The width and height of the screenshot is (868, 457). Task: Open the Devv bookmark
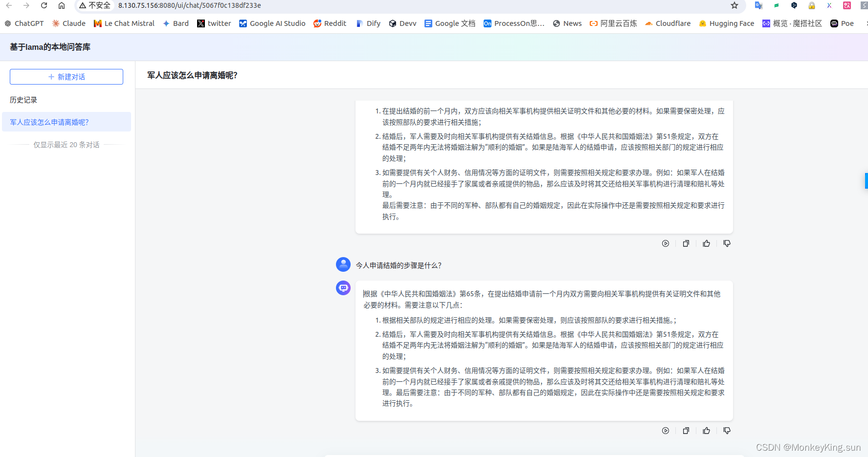click(403, 23)
